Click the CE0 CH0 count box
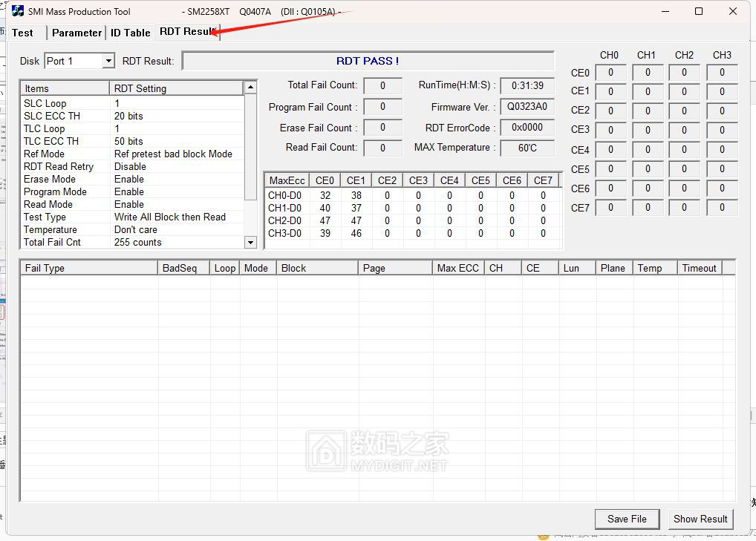 [x=610, y=73]
